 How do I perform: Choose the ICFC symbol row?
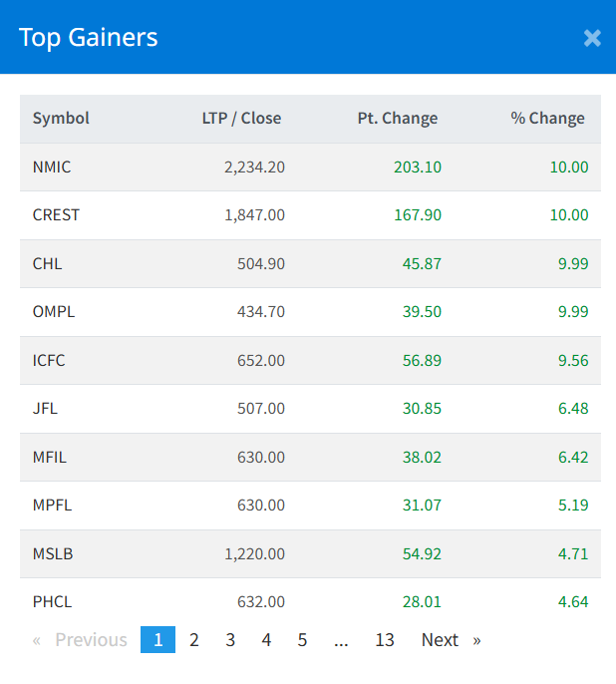pos(49,360)
